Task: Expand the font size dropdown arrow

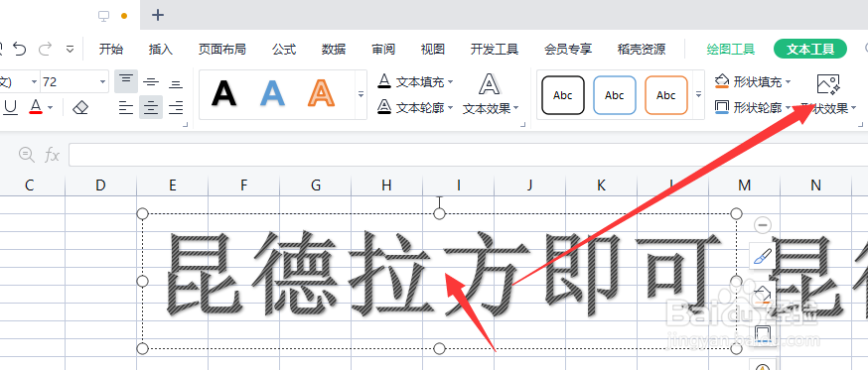Action: (103, 82)
